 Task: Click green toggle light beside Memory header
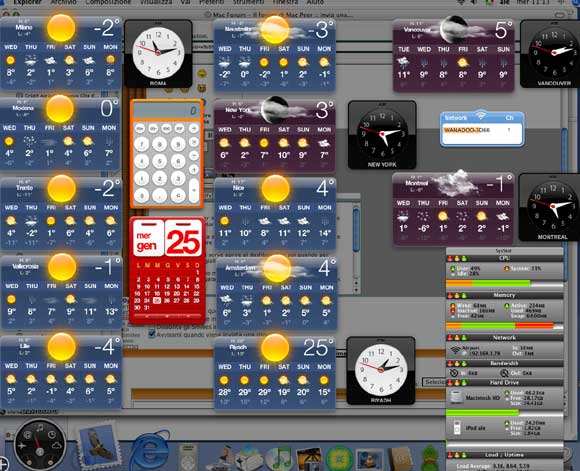[x=464, y=296]
